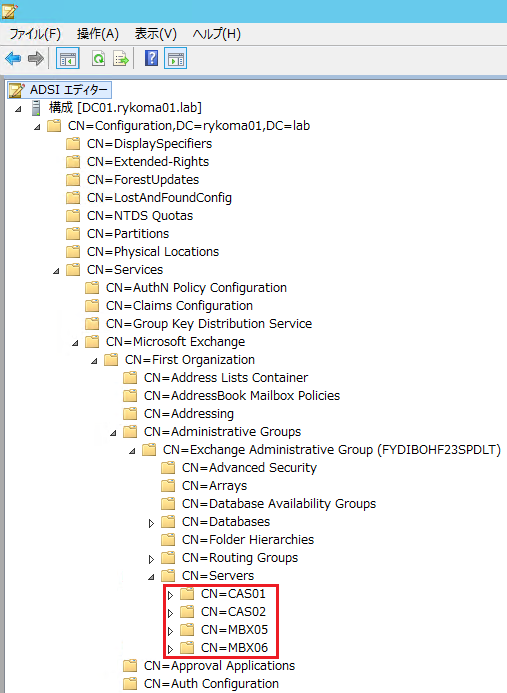Click the Refresh toolbar icon
The image size is (507, 693).
tap(98, 58)
